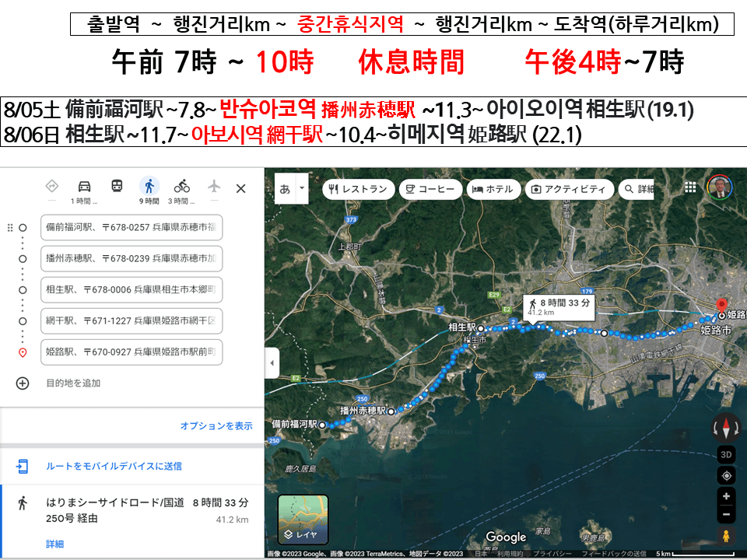Open the Google apps grid
747x560 pixels.
click(x=690, y=187)
